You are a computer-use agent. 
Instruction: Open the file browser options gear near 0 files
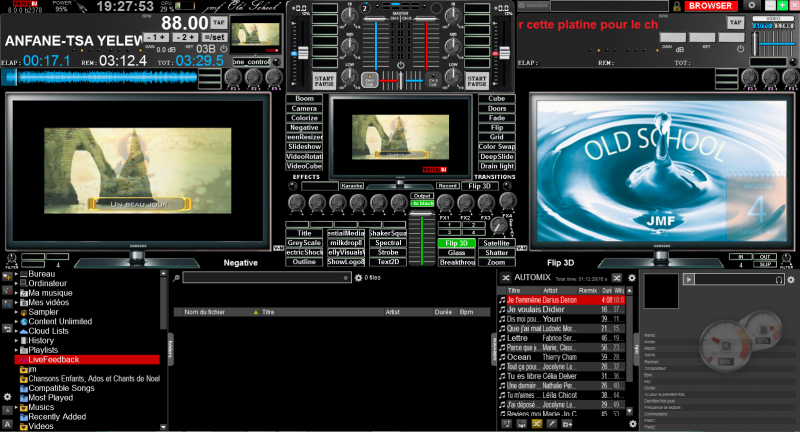[358, 278]
